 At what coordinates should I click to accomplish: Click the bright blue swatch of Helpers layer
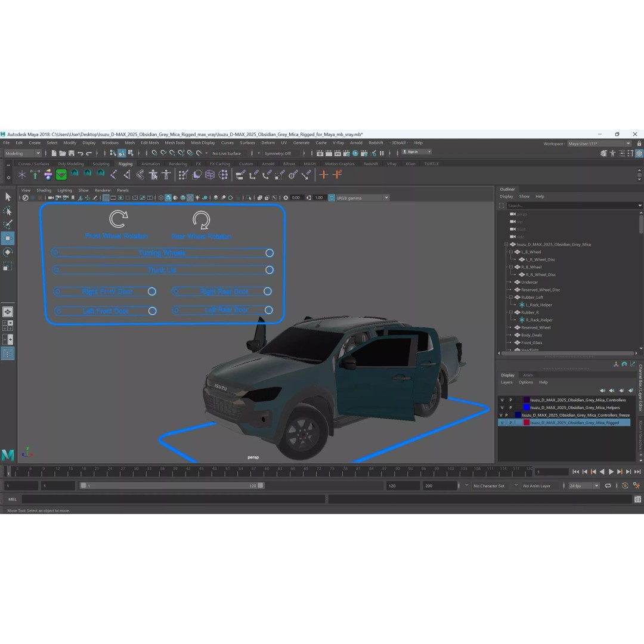click(x=526, y=408)
